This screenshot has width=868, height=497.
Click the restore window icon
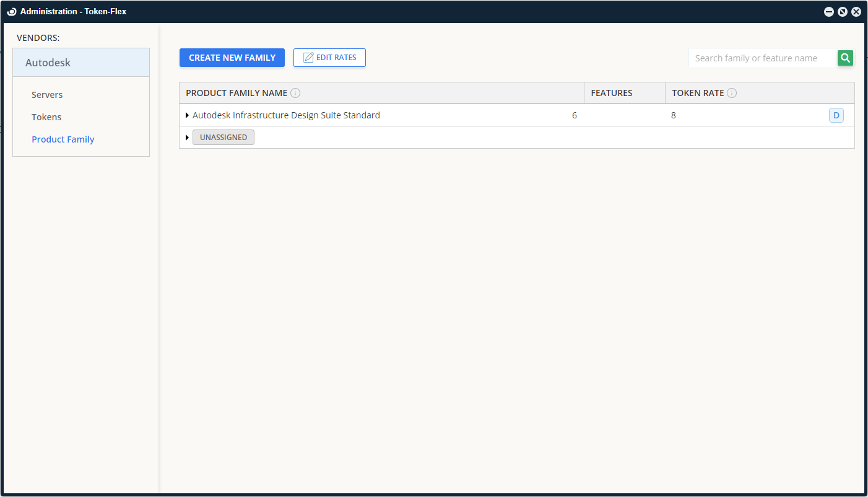click(843, 11)
